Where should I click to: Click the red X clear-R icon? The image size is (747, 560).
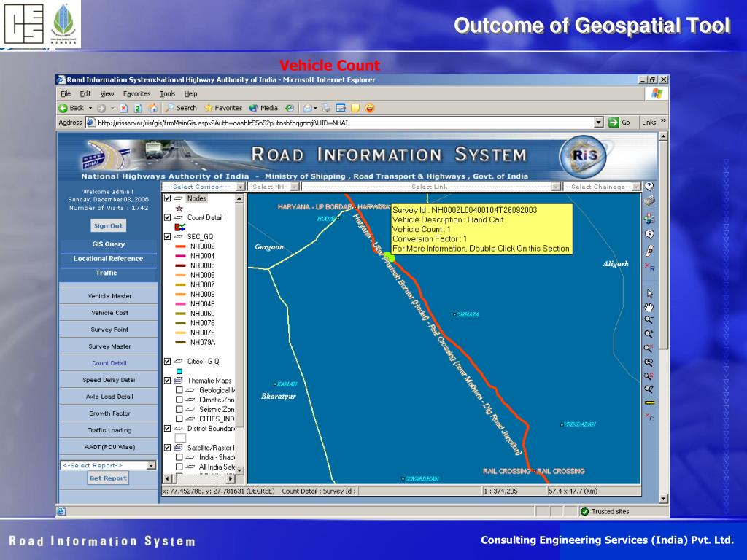pyautogui.click(x=649, y=267)
